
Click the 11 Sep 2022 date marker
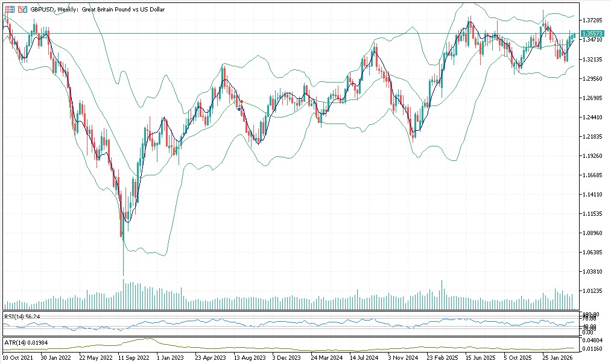click(x=133, y=357)
